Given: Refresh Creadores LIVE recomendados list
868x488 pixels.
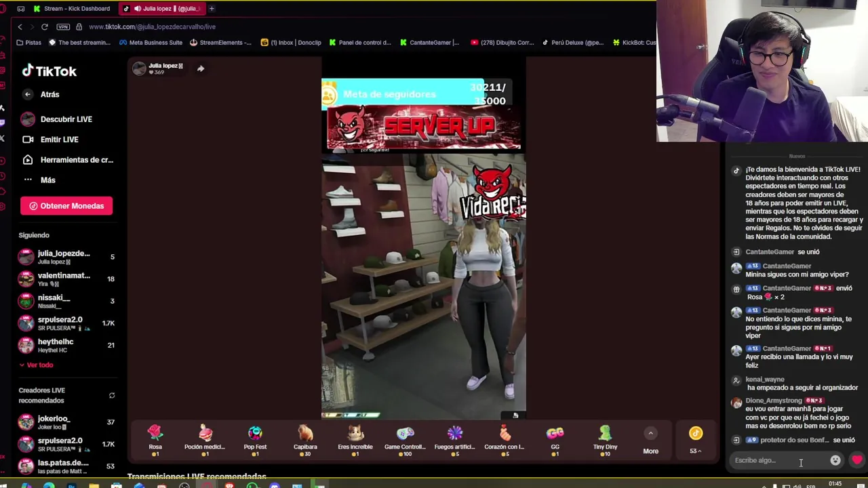Looking at the screenshot, I should (x=112, y=396).
